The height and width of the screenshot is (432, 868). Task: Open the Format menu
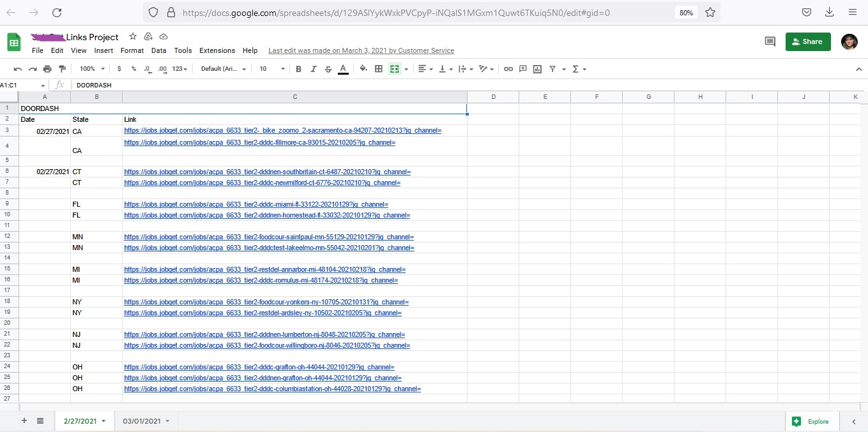click(x=132, y=50)
